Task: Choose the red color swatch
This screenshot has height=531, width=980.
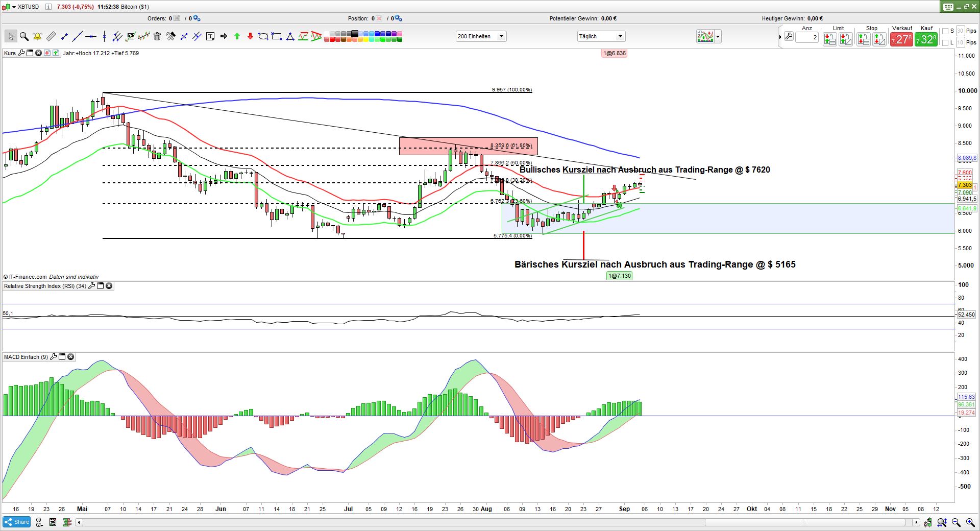Action: pos(332,39)
